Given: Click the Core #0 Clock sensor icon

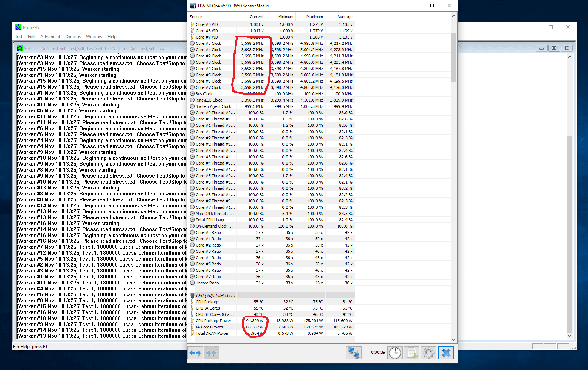Looking at the screenshot, I should click(192, 43).
